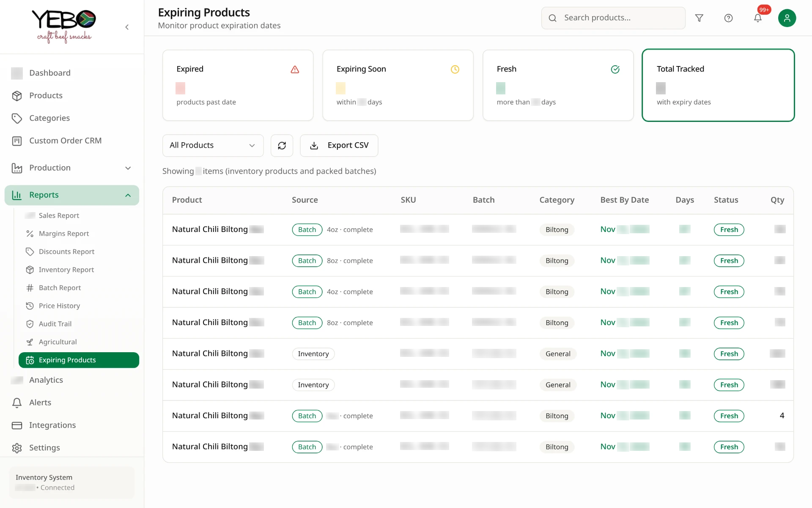The width and height of the screenshot is (812, 508).
Task: Click the Agricultural sprout icon
Action: tap(30, 342)
